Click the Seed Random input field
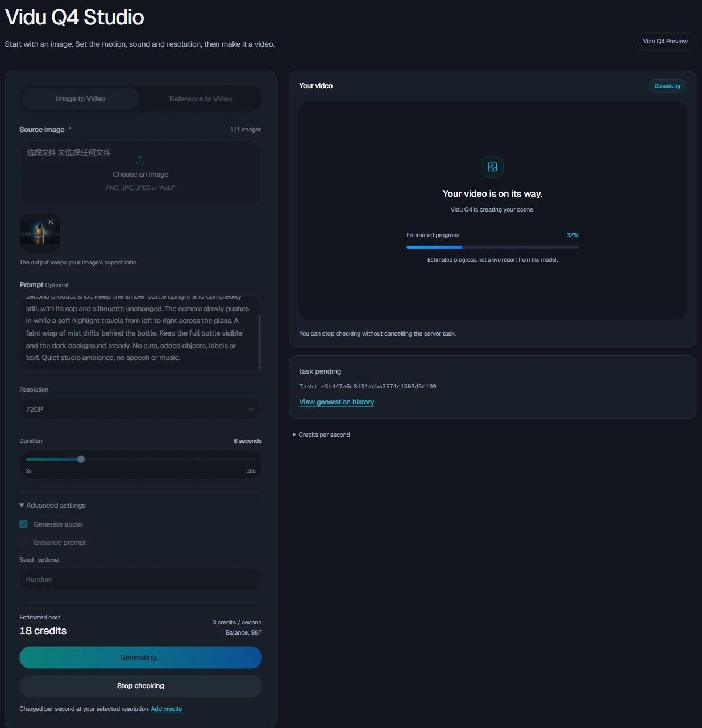This screenshot has height=728, width=702. click(x=140, y=580)
